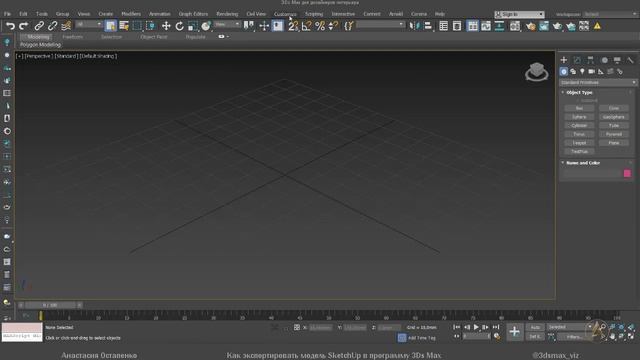Click the Plane primitive button

click(x=614, y=143)
